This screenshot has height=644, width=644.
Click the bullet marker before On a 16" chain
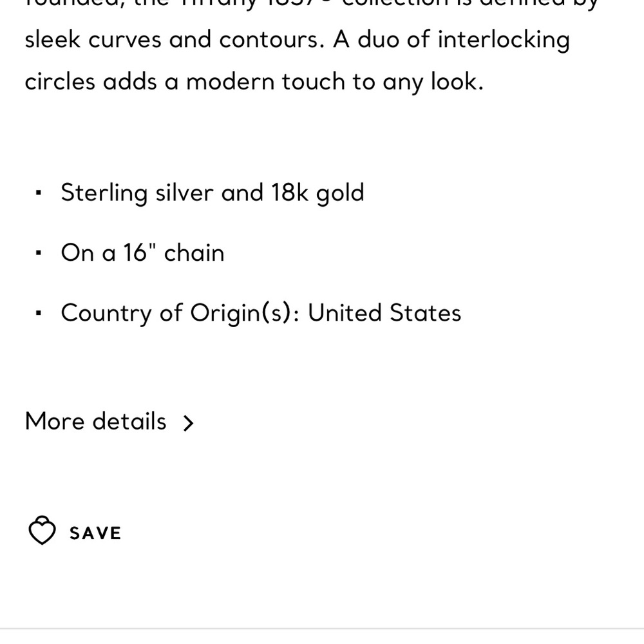pos(39,252)
